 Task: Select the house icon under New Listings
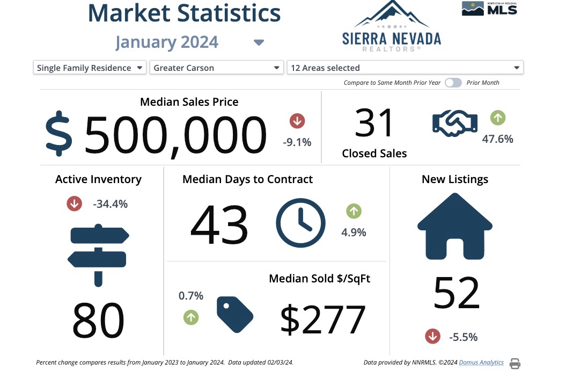click(x=454, y=224)
